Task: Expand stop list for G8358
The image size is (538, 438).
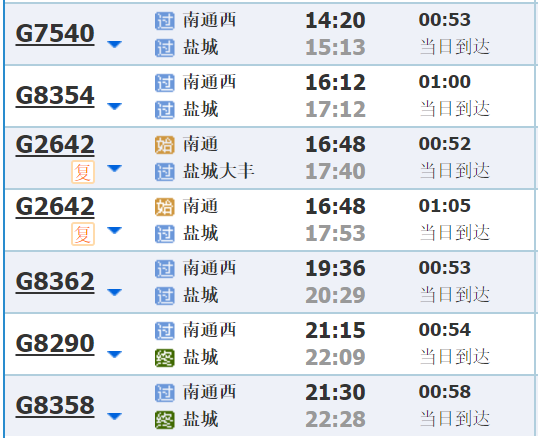Action: [114, 416]
